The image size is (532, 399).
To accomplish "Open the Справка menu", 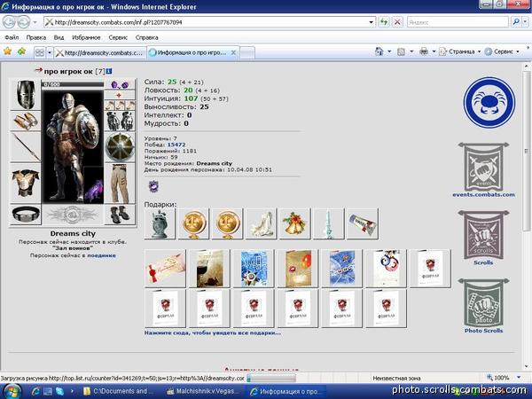I will tap(147, 37).
